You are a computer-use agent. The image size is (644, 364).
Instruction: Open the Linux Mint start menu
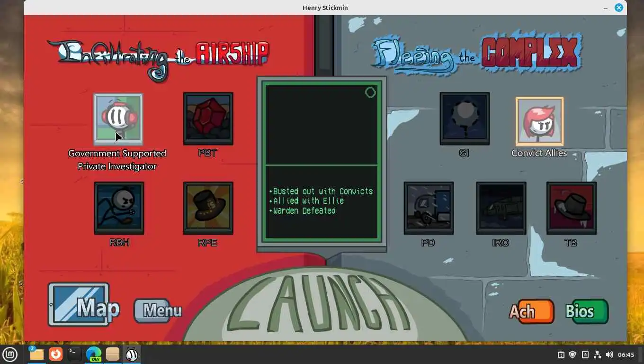click(10, 354)
